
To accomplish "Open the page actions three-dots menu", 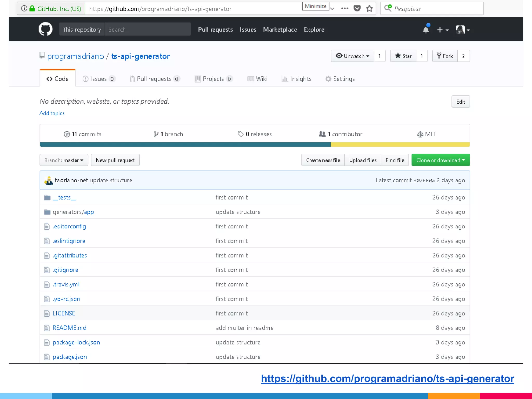I will [345, 9].
